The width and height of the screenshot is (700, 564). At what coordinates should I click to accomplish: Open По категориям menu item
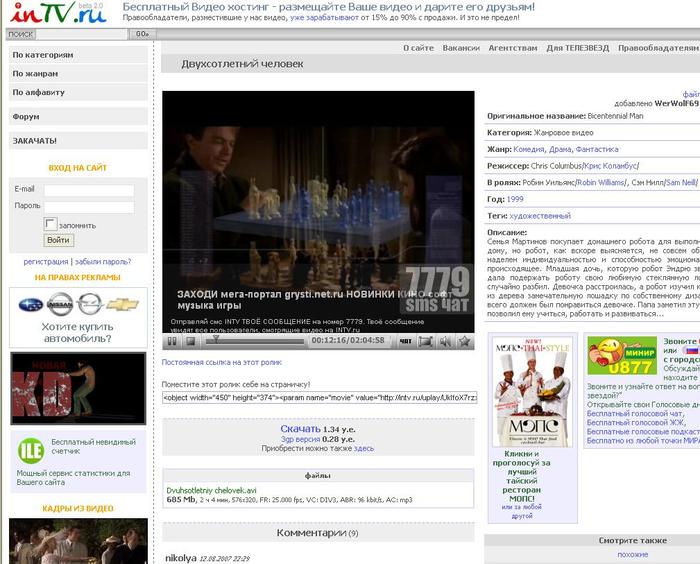(78, 55)
